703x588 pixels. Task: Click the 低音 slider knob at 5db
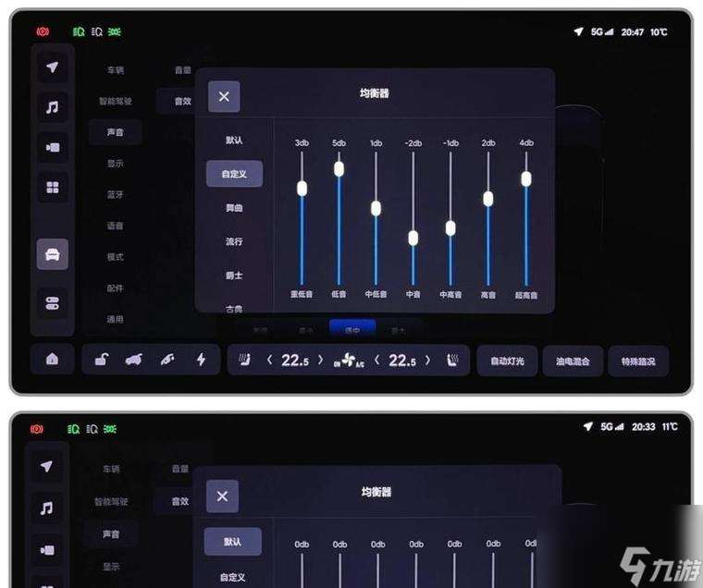coord(339,168)
